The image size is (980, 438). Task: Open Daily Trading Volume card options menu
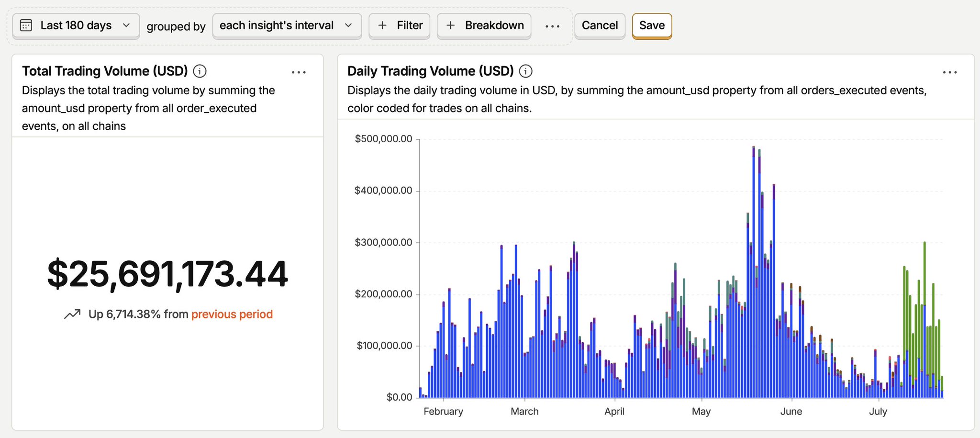(950, 72)
